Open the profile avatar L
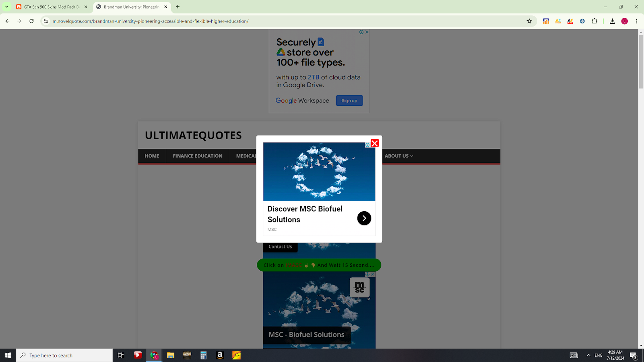The image size is (644, 362). [625, 21]
